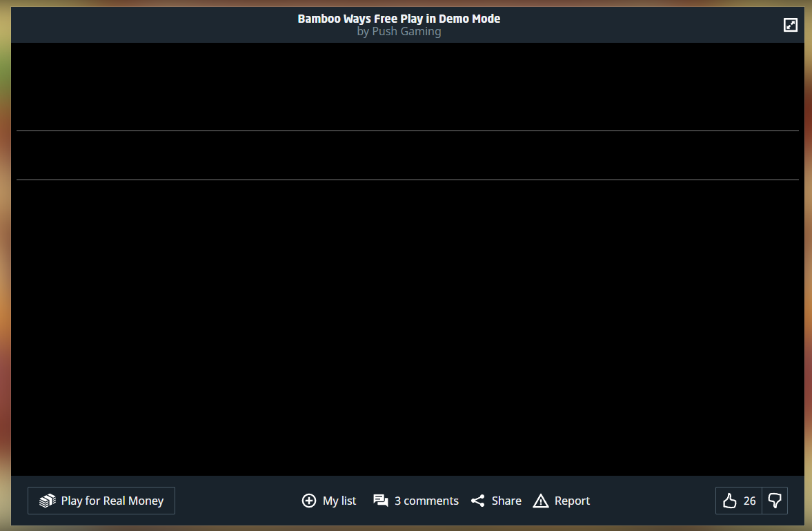The height and width of the screenshot is (531, 812).
Task: Click the band between the two horizontal lines
Action: (x=407, y=155)
